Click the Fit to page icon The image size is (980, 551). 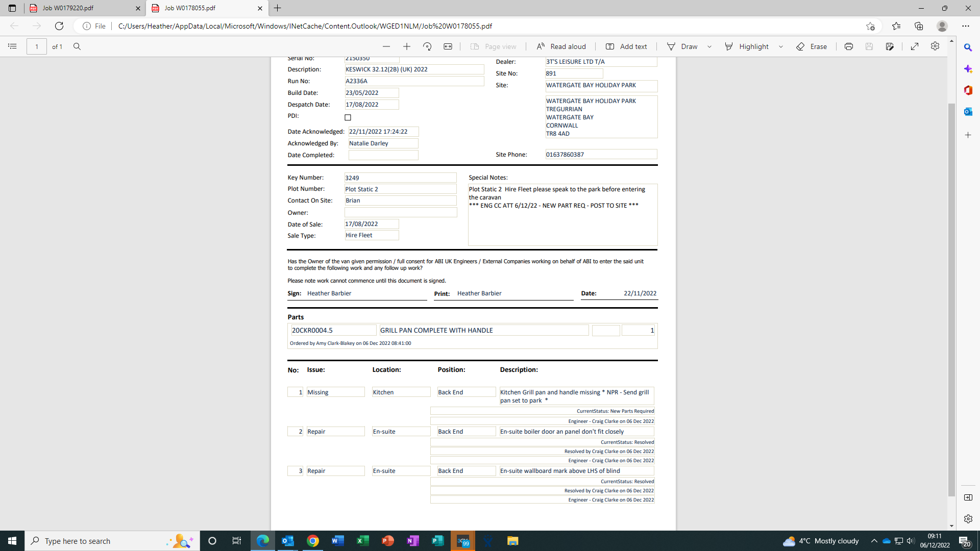click(x=448, y=46)
